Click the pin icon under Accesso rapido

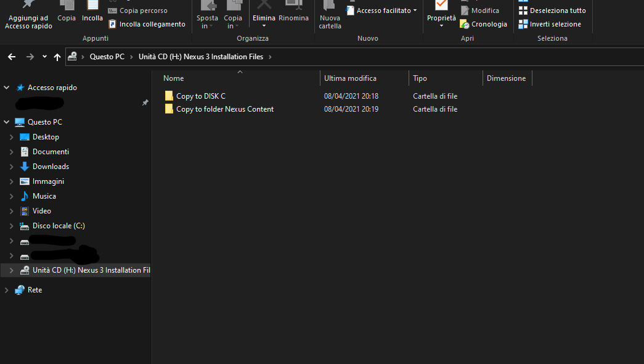pyautogui.click(x=145, y=102)
